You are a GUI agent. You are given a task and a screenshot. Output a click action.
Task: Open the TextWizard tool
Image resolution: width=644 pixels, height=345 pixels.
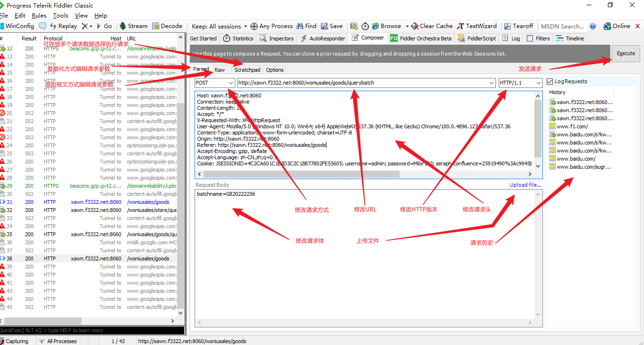pyautogui.click(x=477, y=26)
